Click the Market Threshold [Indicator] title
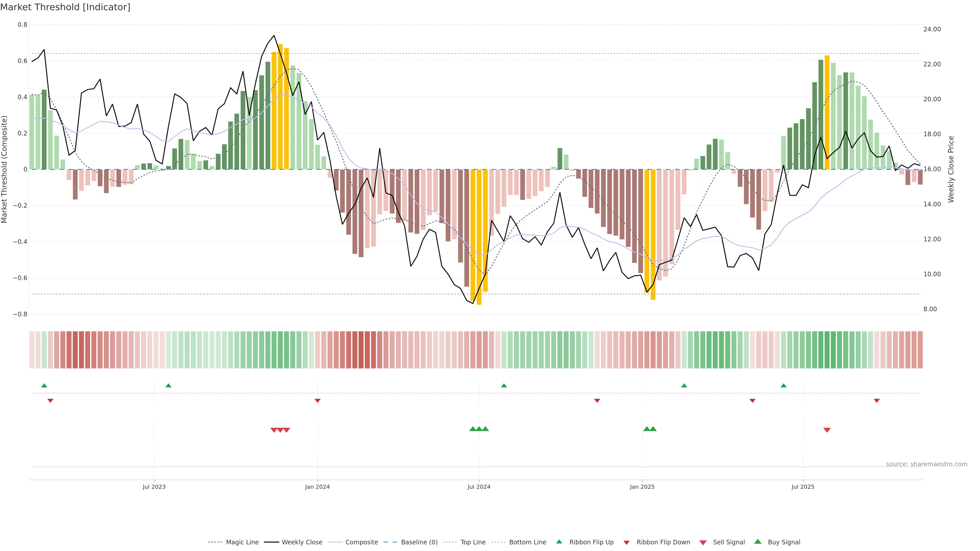980x551 pixels. coord(65,7)
